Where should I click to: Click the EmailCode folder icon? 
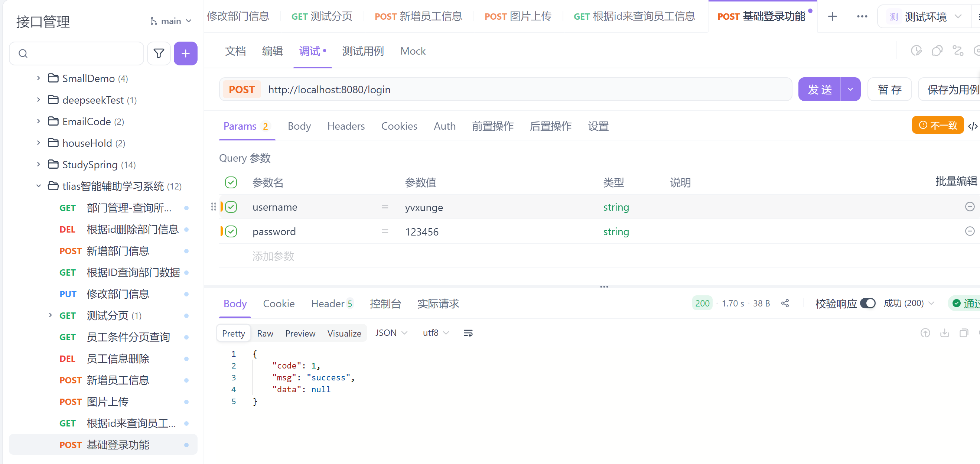53,121
